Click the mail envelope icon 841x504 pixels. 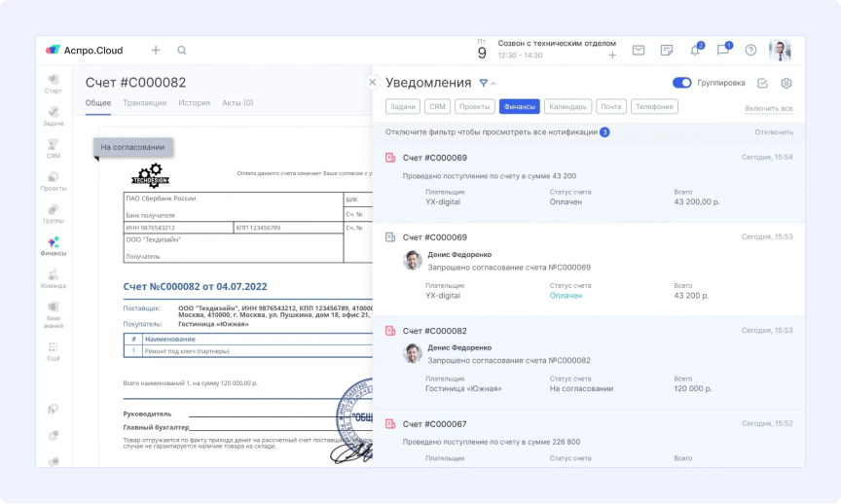639,51
